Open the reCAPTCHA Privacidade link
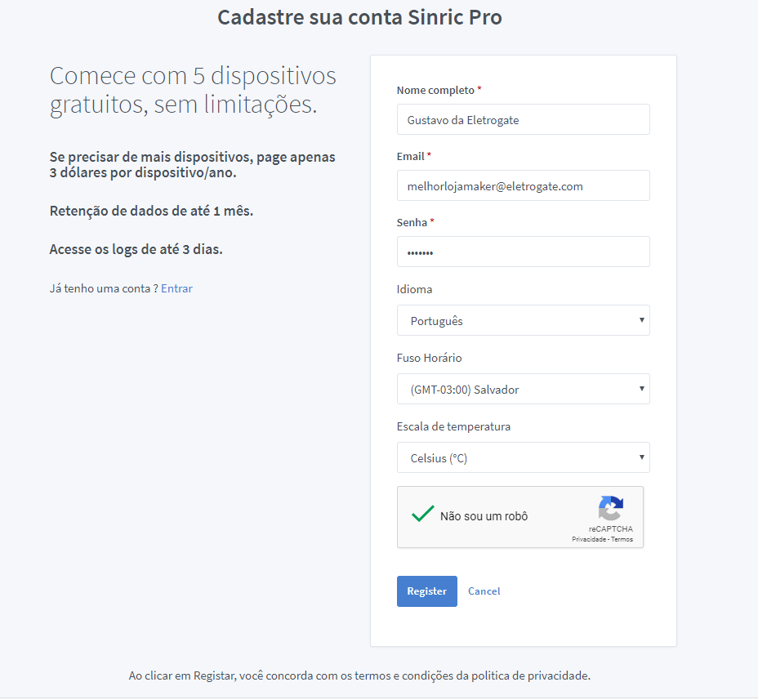This screenshot has height=700, width=758. tap(588, 540)
